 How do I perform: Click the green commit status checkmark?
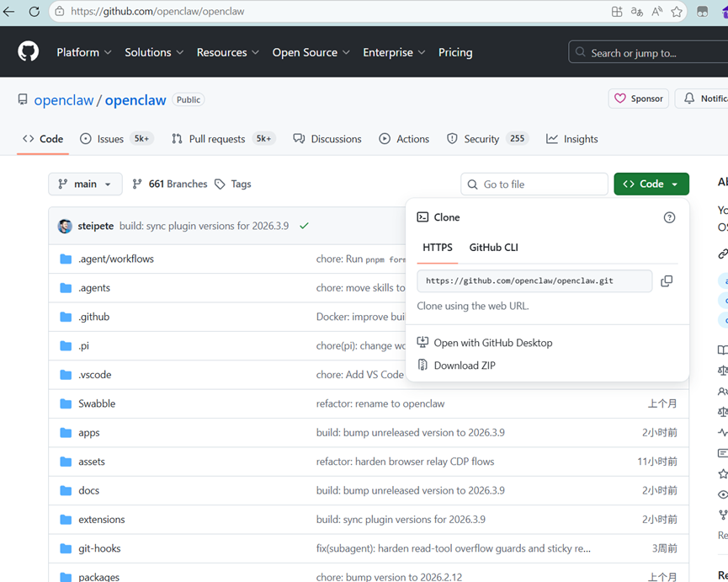coord(304,226)
